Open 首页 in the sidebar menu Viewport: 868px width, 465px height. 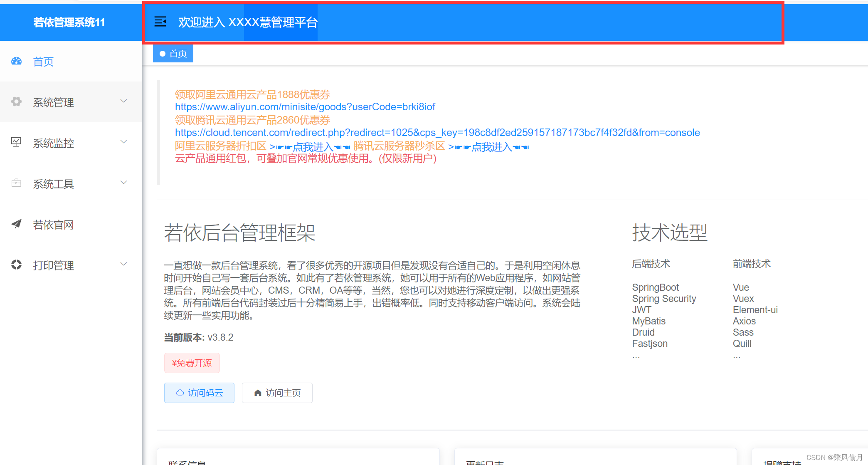click(43, 62)
